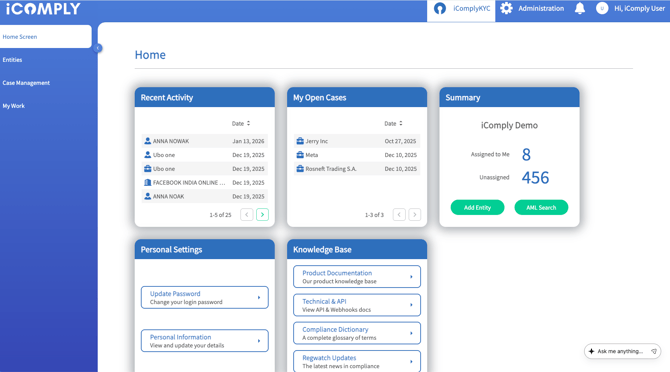Screen dimensions: 670x372
Task: Open Update Password setting
Action: point(205,297)
